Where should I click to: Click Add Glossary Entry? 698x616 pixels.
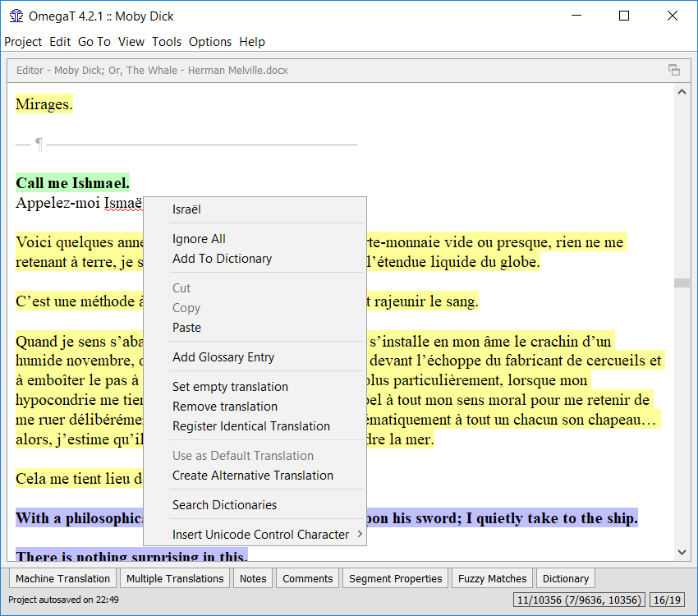255,357
